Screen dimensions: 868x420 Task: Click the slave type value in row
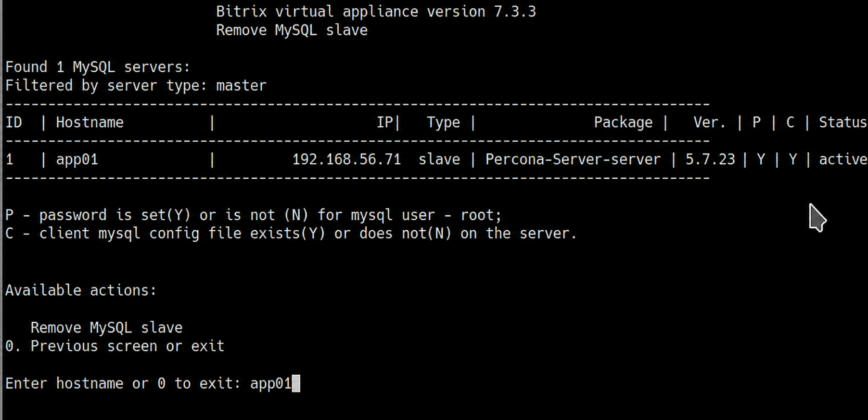point(439,159)
